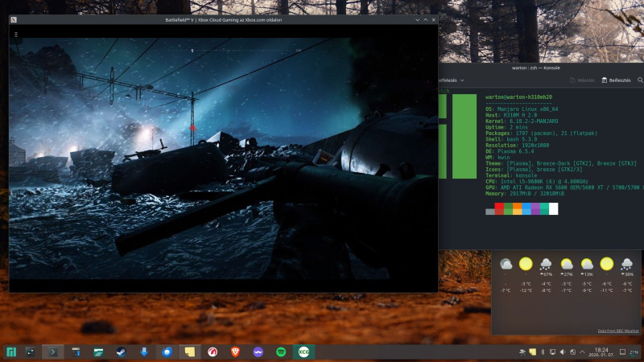Image resolution: width=644 pixels, height=362 pixels.
Task: Click the 'Memory: 2917MiB' line in Konsole
Action: click(x=525, y=193)
